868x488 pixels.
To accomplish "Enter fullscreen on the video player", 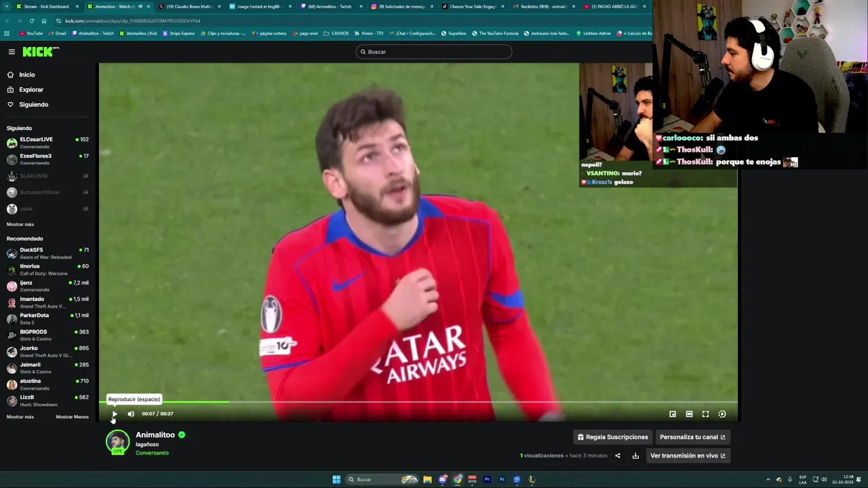I will pyautogui.click(x=705, y=414).
